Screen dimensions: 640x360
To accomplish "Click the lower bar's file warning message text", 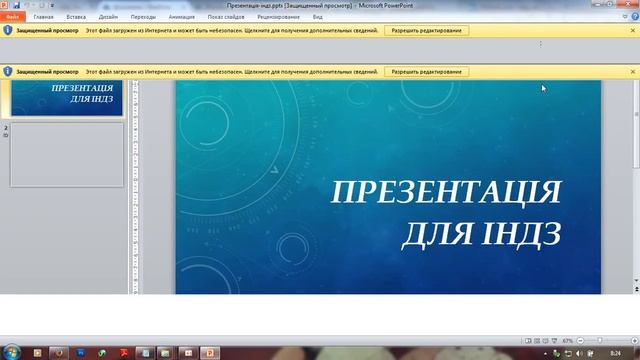I will tap(232, 72).
